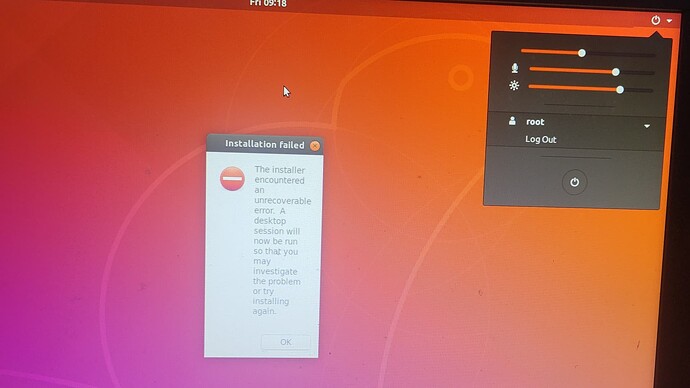Image resolution: width=690 pixels, height=388 pixels.
Task: Click the root user avatar icon
Action: [512, 121]
